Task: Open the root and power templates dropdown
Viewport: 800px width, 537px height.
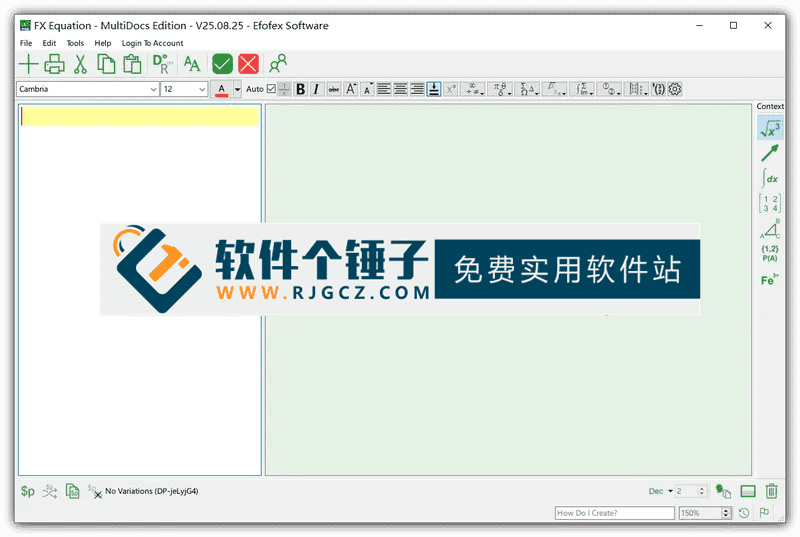Action: pos(555,89)
